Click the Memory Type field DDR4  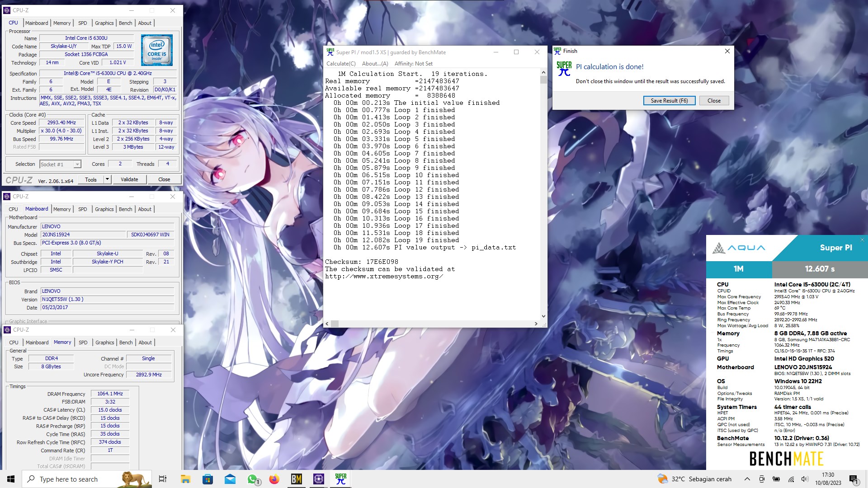click(x=51, y=358)
